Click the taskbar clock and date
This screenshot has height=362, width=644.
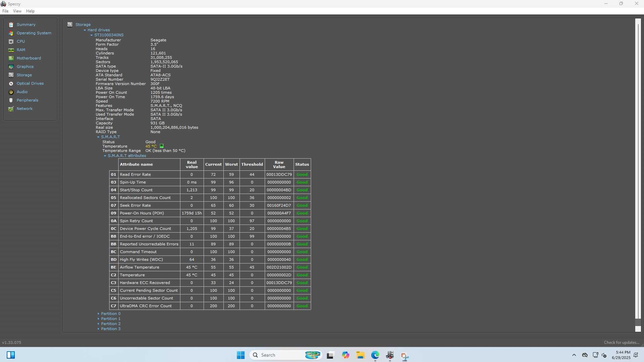621,355
